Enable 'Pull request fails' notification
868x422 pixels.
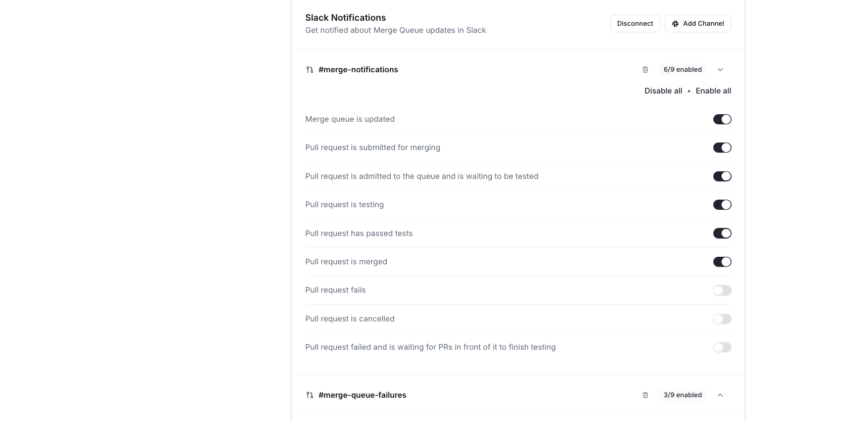[722, 290]
